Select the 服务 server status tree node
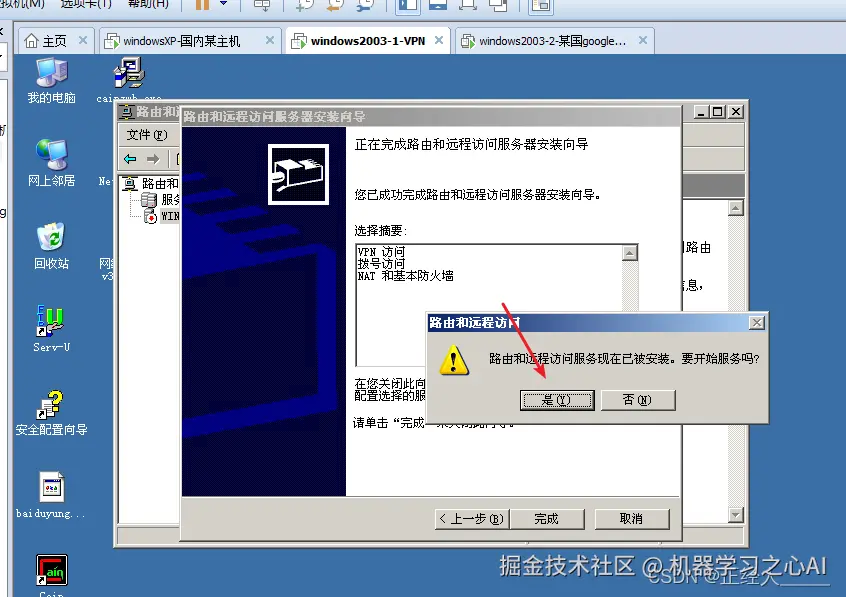This screenshot has height=597, width=846. click(x=160, y=200)
